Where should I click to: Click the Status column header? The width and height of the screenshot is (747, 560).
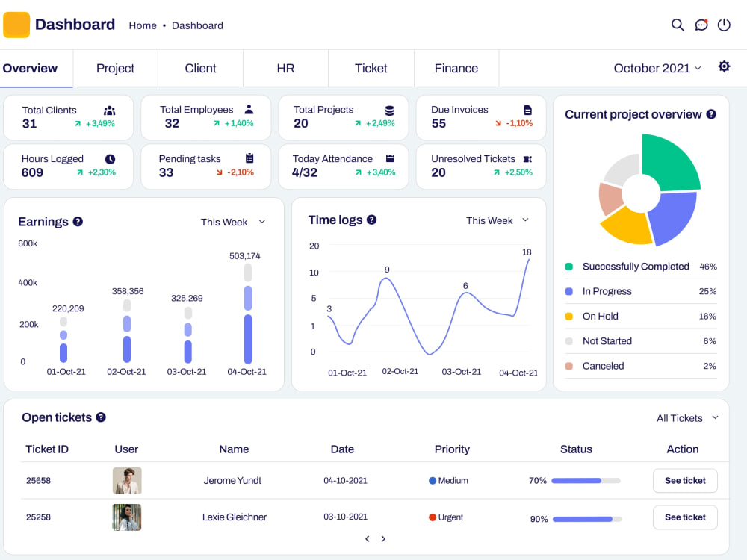(x=576, y=449)
